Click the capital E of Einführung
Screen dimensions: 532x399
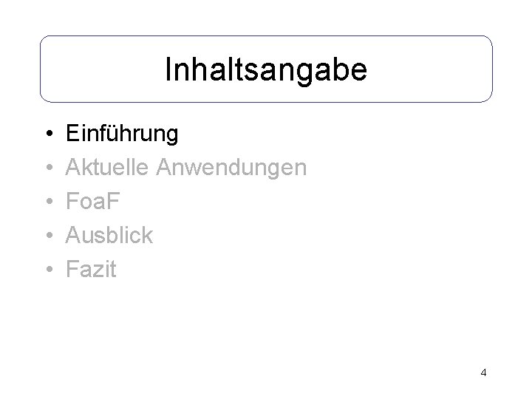point(72,133)
